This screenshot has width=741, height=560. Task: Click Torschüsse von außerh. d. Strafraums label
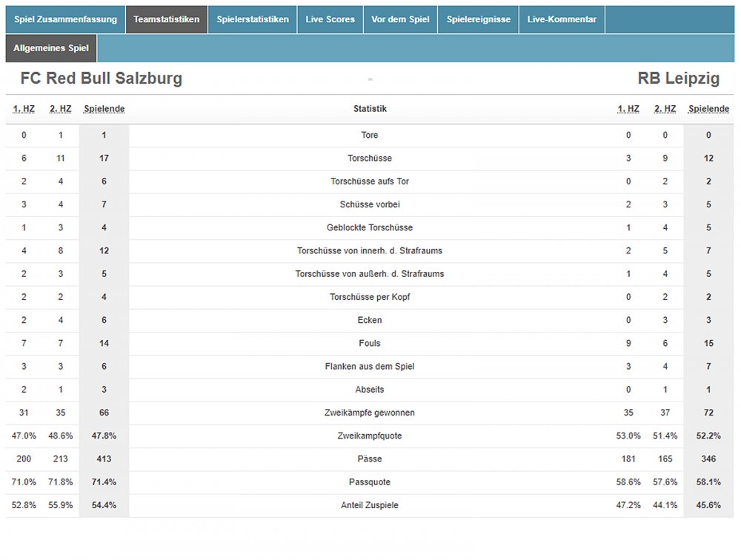370,274
